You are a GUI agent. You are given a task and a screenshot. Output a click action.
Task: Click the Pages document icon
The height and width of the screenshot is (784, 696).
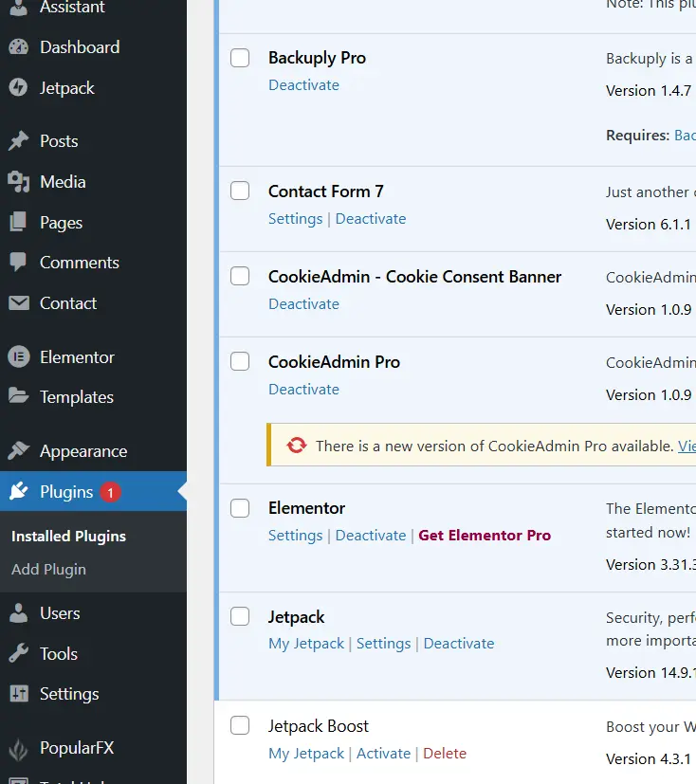19,222
